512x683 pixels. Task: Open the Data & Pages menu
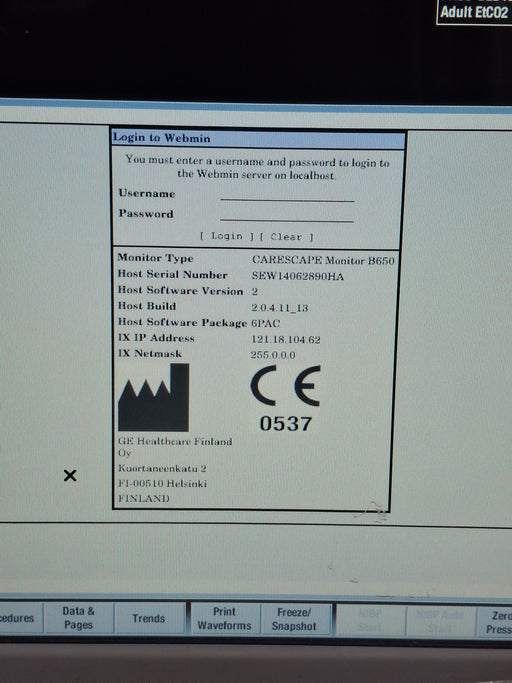click(78, 618)
